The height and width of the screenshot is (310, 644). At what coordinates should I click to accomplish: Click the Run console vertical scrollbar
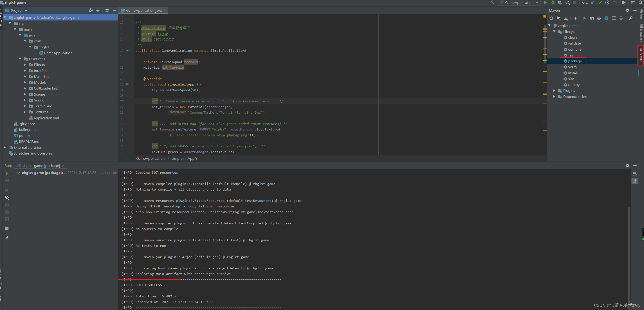[x=629, y=250]
